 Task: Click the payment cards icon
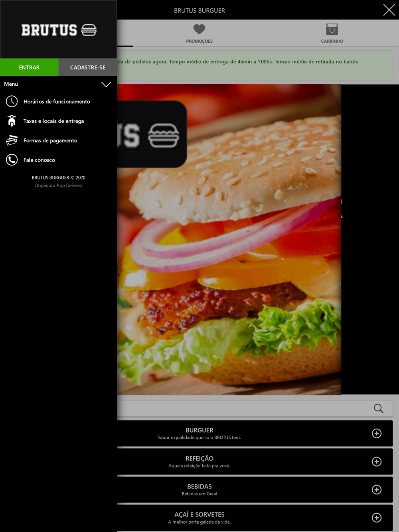(12, 140)
